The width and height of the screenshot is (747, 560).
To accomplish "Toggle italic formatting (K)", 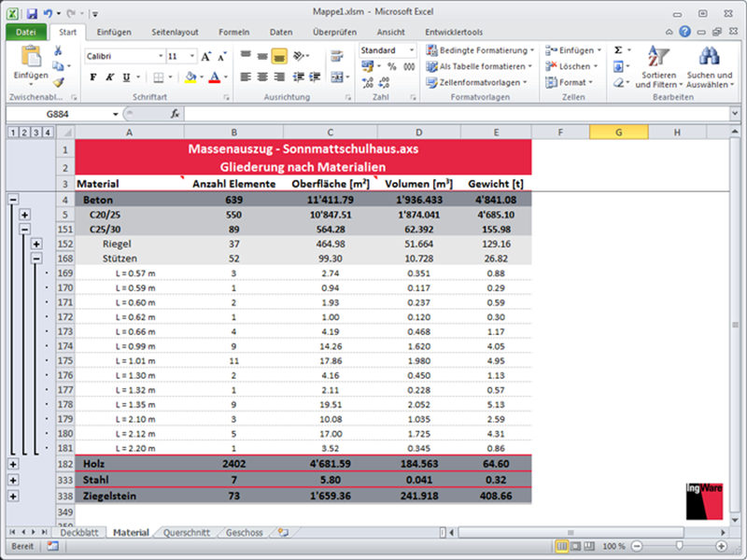I will pyautogui.click(x=111, y=77).
